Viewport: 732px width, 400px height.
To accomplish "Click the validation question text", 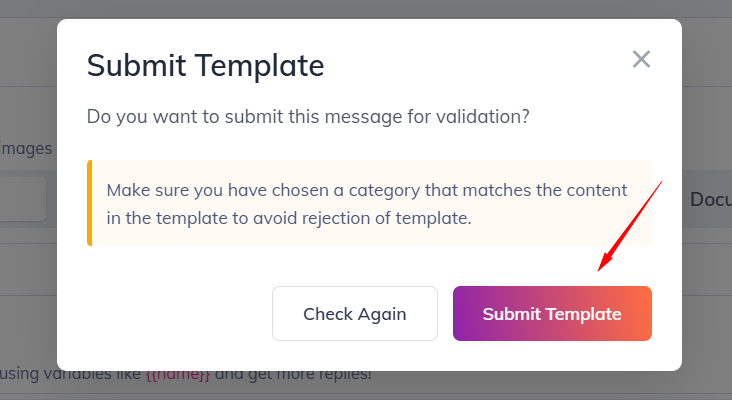I will (308, 117).
